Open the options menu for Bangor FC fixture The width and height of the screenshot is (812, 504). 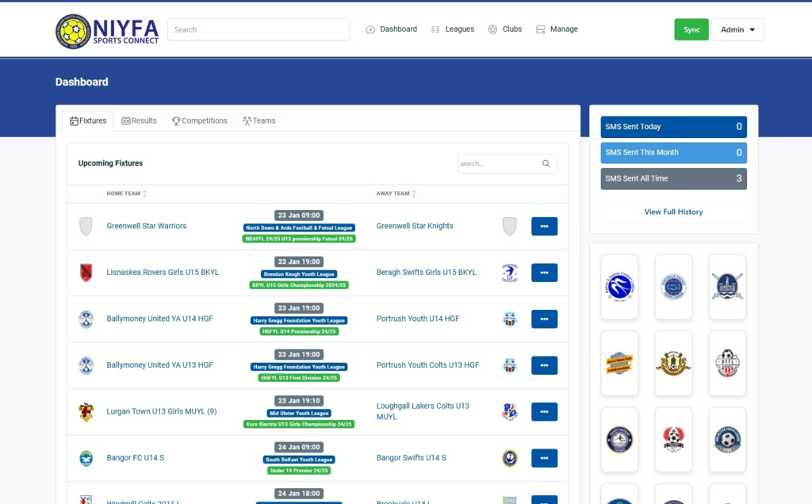(544, 458)
